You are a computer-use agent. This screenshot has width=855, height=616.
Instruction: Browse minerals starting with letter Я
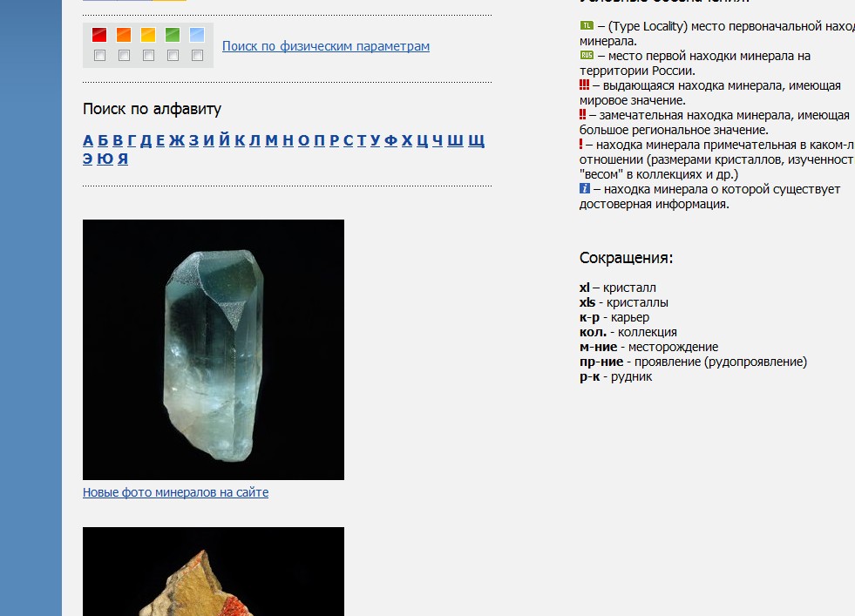pyautogui.click(x=123, y=159)
